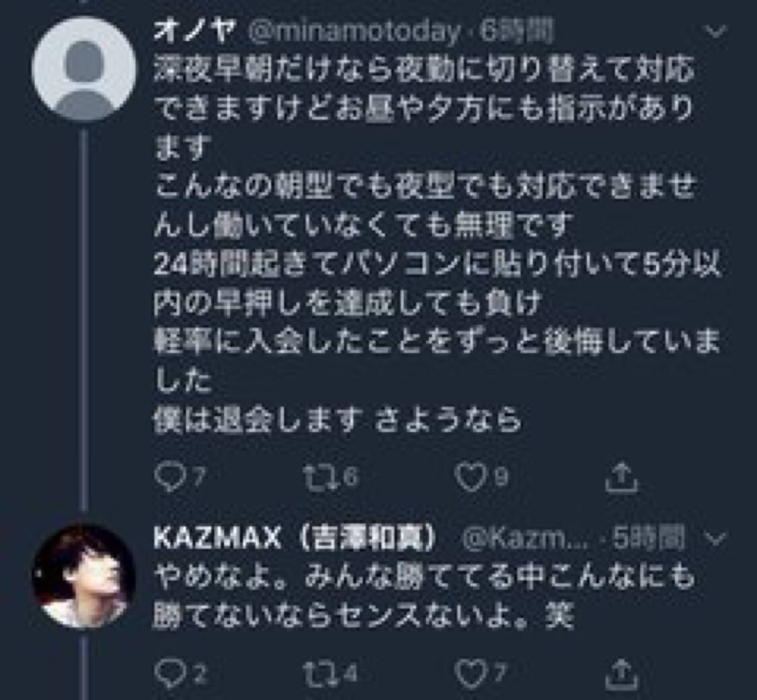757x700 pixels.
Task: Retweet オノヤ's tweet
Action: click(x=316, y=477)
